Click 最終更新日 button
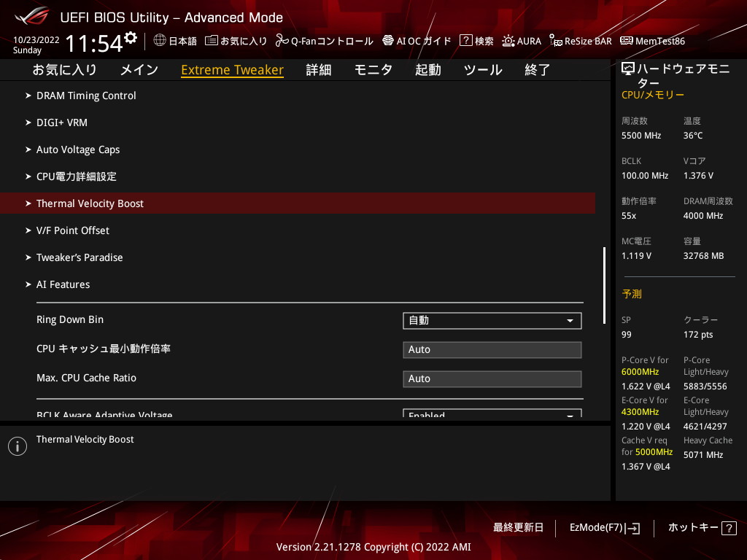Viewport: 747px width, 560px height. tap(518, 528)
